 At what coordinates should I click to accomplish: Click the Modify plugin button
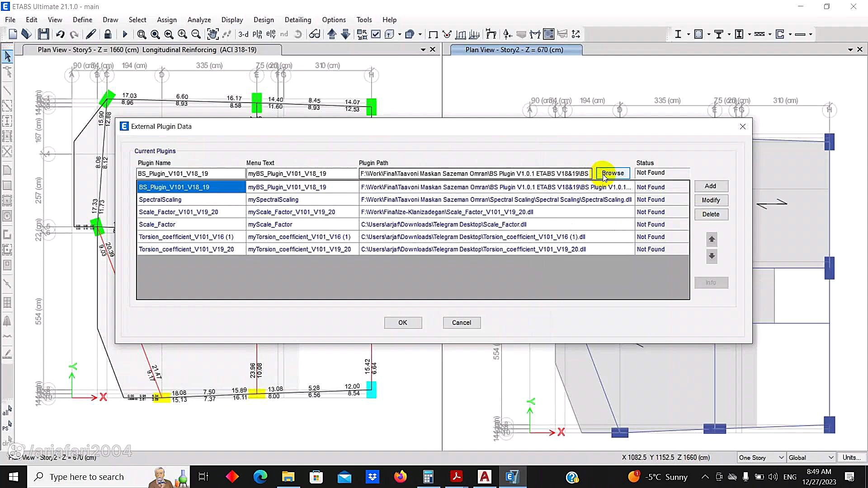pyautogui.click(x=711, y=200)
